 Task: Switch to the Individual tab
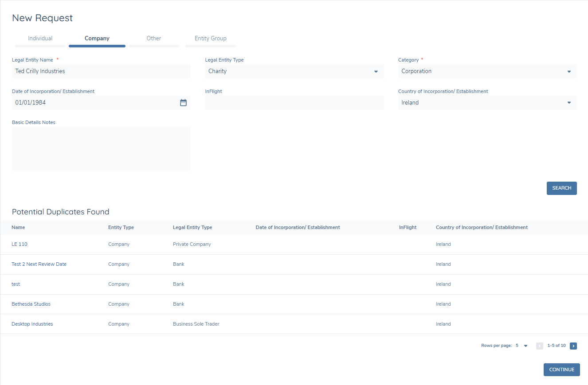pyautogui.click(x=40, y=38)
